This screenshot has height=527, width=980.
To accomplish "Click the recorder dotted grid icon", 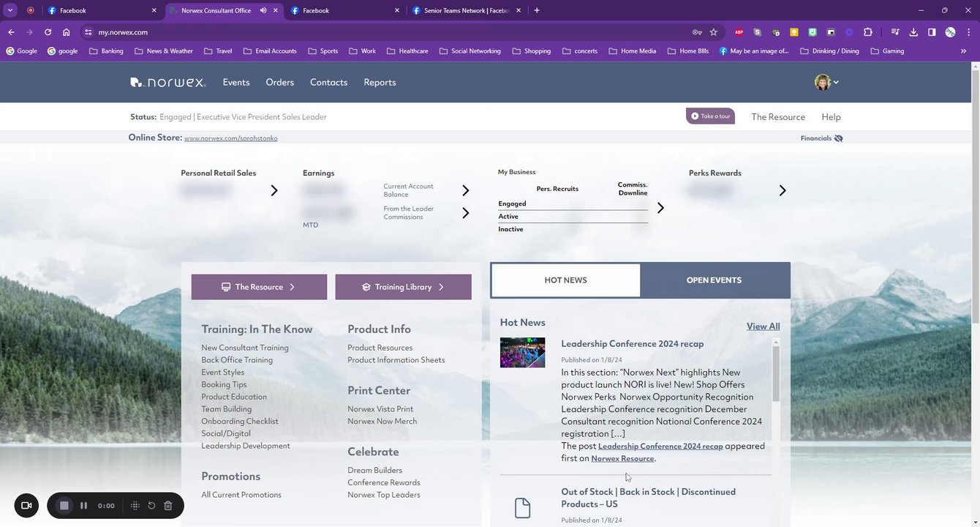I will click(x=135, y=506).
